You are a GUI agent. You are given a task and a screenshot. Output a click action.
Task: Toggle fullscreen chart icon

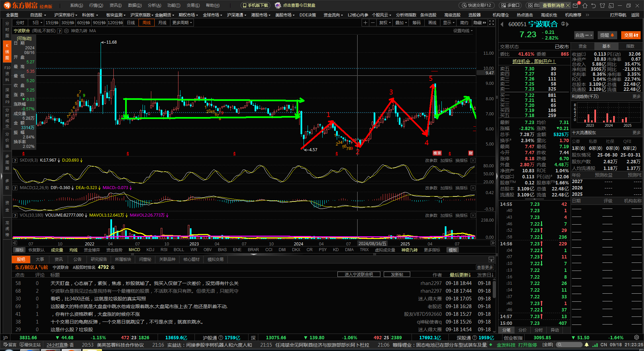(x=491, y=22)
